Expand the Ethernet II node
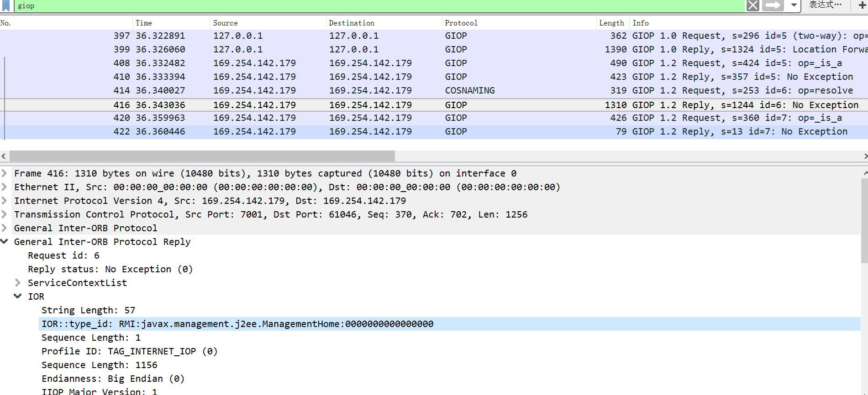Screen dimensions: 868x395 pyautogui.click(x=4, y=187)
